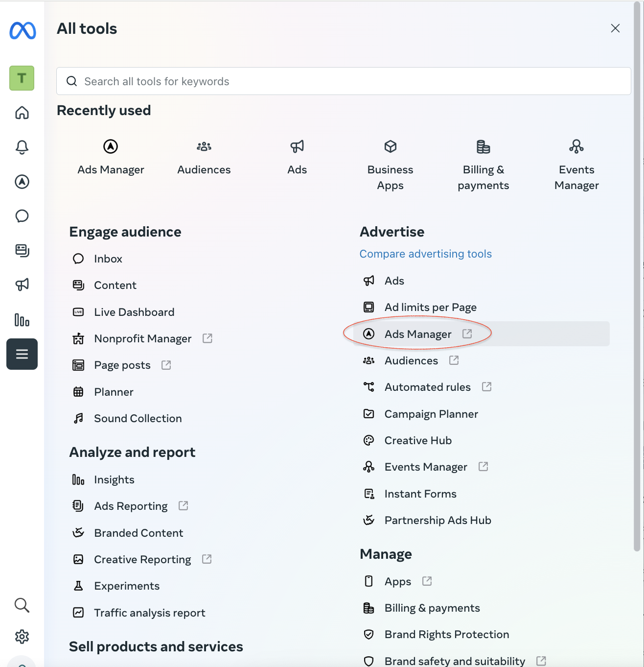Screen dimensions: 644x667
Task: Click the vertical scrollbar of All tools panel
Action: 637,277
